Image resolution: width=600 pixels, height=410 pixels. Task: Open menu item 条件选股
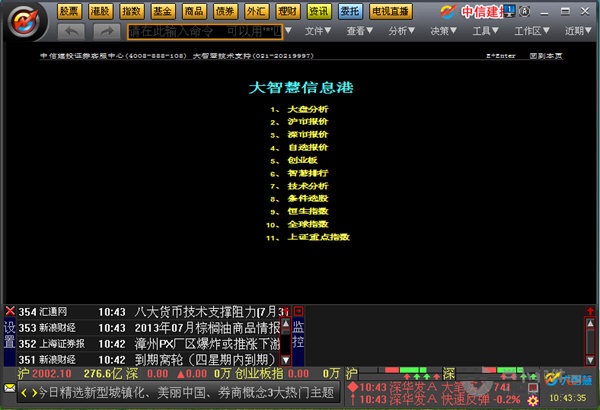[308, 199]
